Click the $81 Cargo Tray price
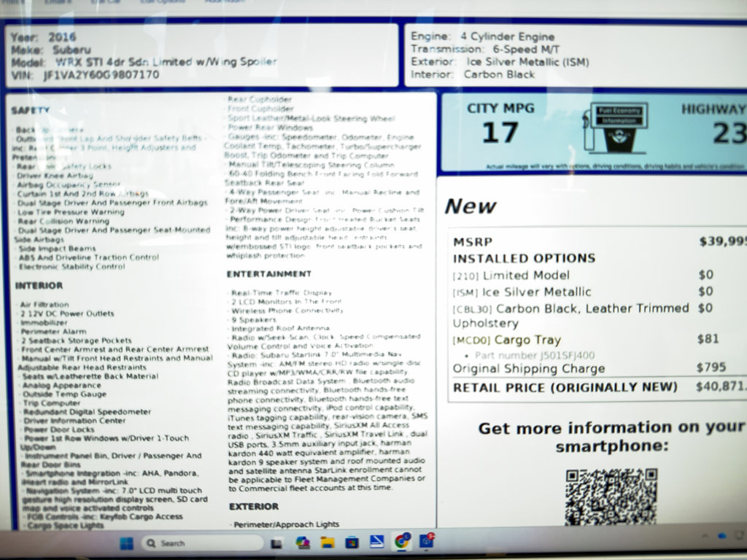This screenshot has height=560, width=747. (708, 338)
